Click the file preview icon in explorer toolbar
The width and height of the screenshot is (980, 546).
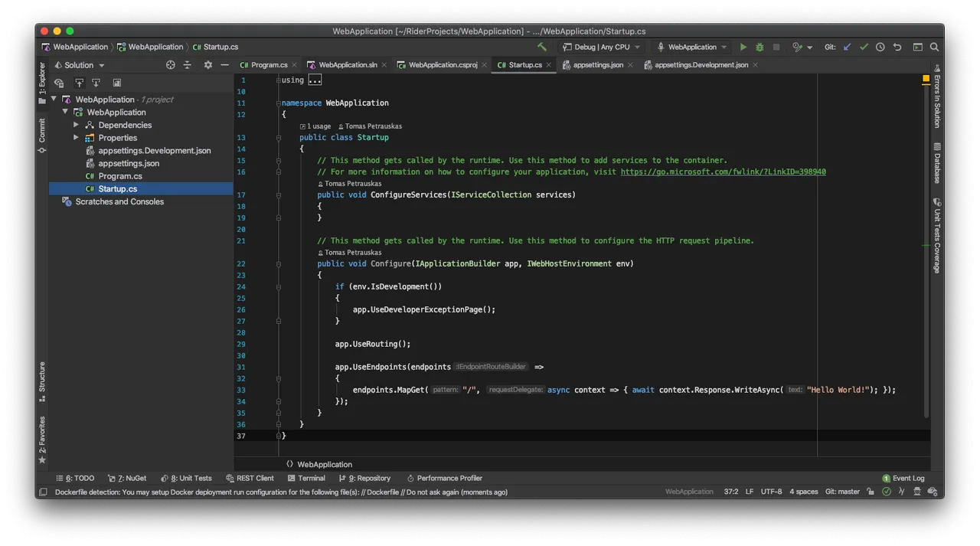pyautogui.click(x=117, y=83)
